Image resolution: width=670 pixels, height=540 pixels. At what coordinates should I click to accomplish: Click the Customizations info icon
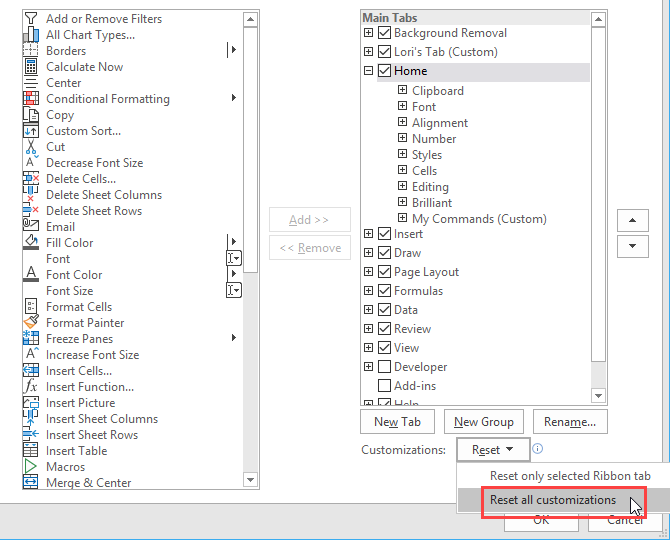(x=538, y=449)
